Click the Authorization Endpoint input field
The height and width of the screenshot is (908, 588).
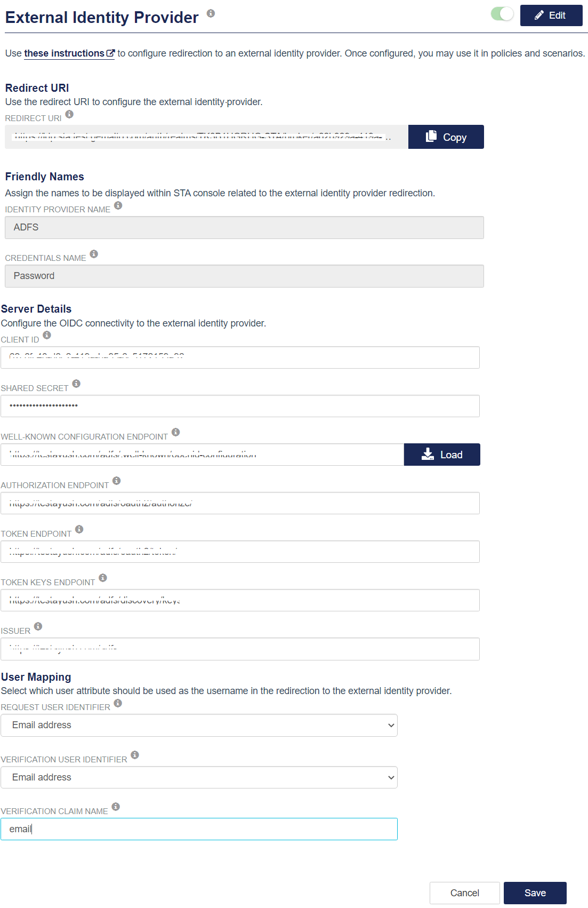click(240, 503)
